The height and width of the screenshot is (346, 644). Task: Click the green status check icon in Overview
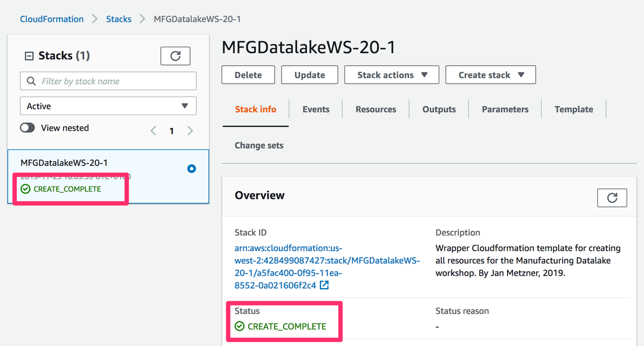pos(240,326)
